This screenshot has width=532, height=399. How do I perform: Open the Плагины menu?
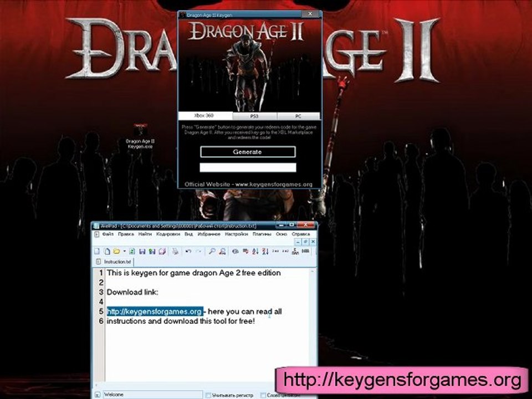(x=262, y=234)
